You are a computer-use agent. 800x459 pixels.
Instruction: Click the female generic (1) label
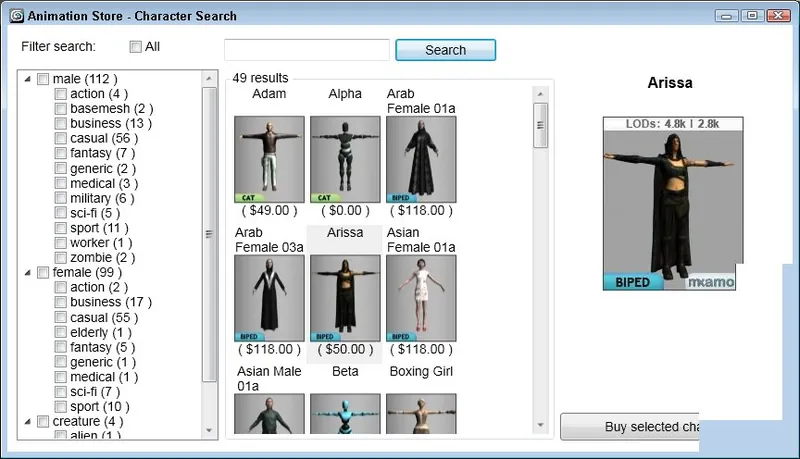pos(103,362)
